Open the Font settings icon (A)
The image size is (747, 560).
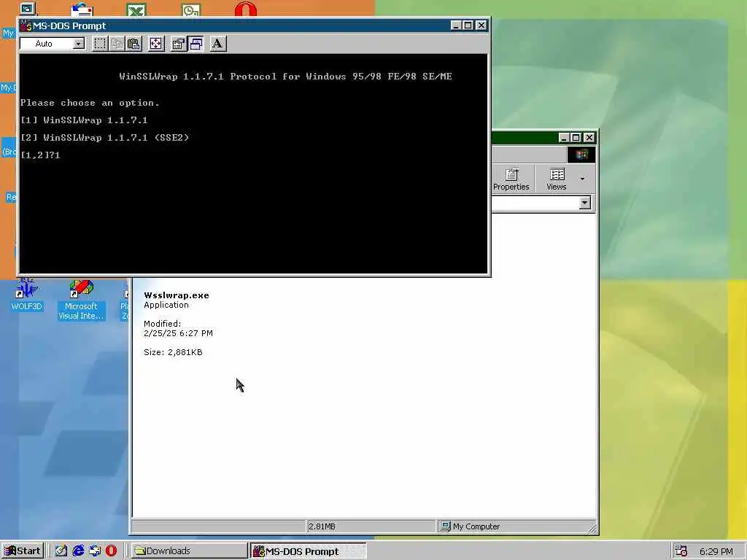pos(217,44)
